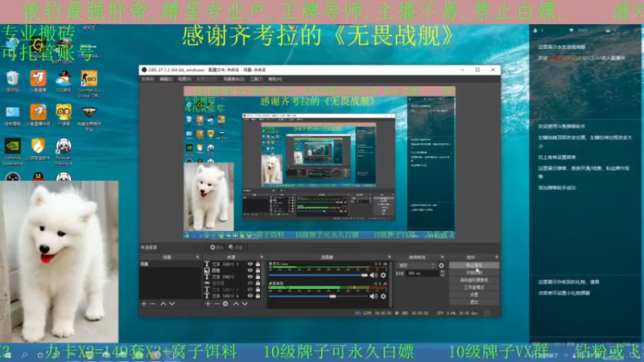Add a new source with the plus icon
Image resolution: width=644 pixels, height=362 pixels.
(208, 304)
